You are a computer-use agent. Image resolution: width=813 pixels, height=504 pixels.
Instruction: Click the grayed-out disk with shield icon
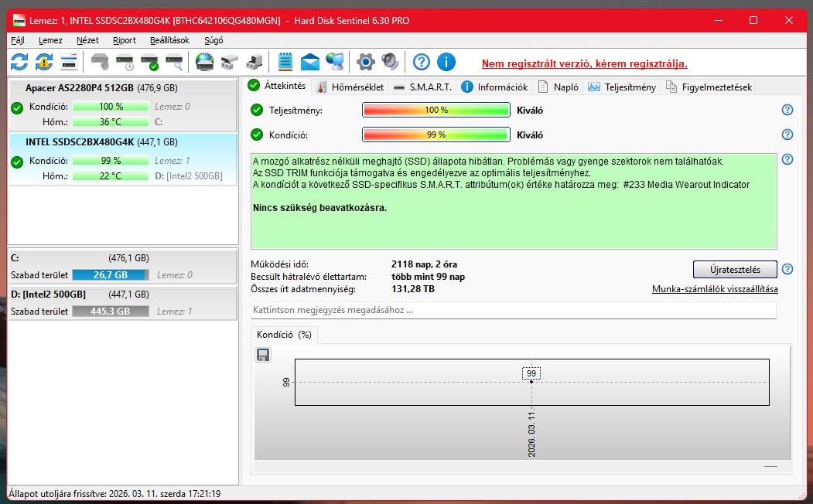(100, 62)
